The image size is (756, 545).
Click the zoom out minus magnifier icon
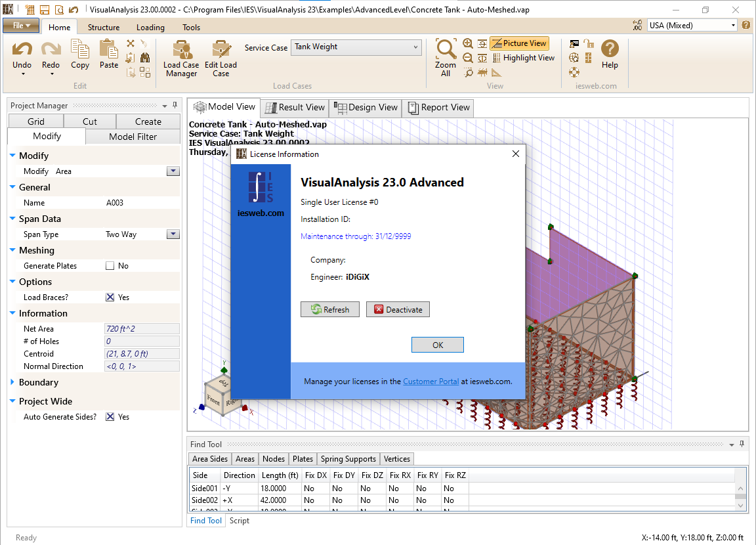pos(468,58)
